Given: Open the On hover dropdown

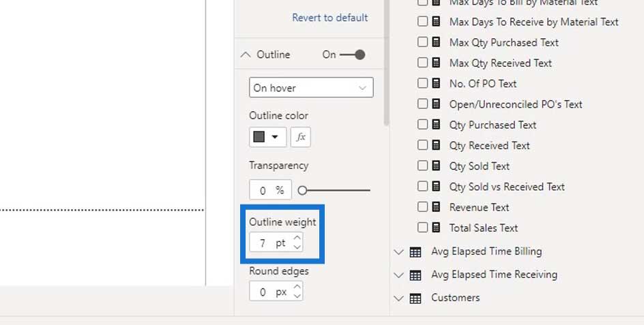Looking at the screenshot, I should pyautogui.click(x=311, y=87).
